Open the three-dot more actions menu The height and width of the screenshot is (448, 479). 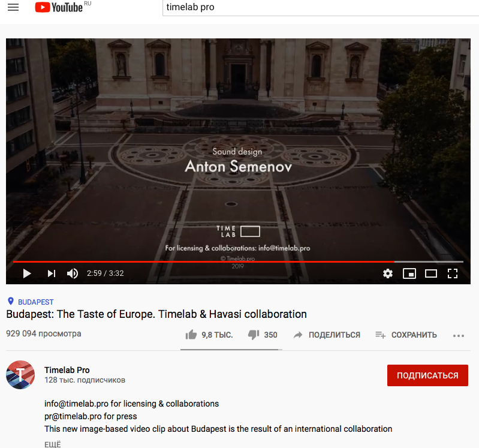click(459, 335)
